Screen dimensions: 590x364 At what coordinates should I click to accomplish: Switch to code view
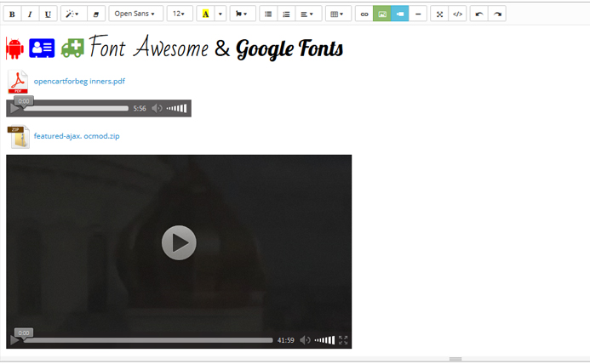457,14
